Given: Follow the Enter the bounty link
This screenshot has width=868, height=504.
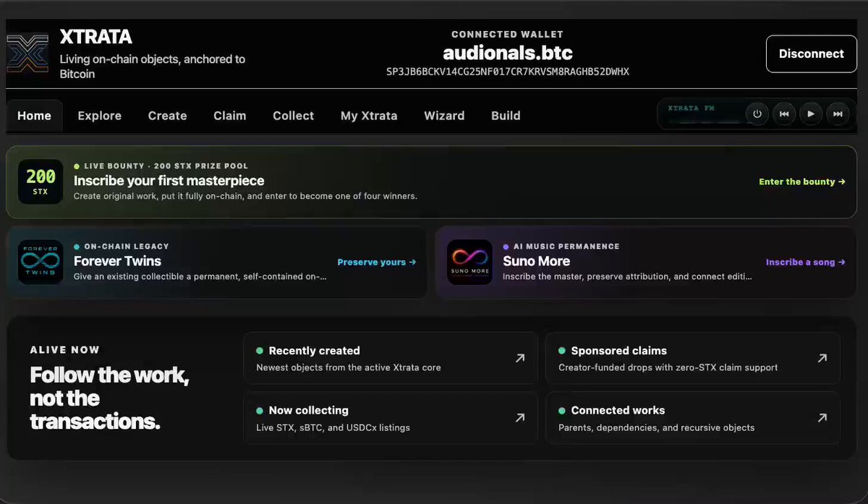Looking at the screenshot, I should point(802,181).
